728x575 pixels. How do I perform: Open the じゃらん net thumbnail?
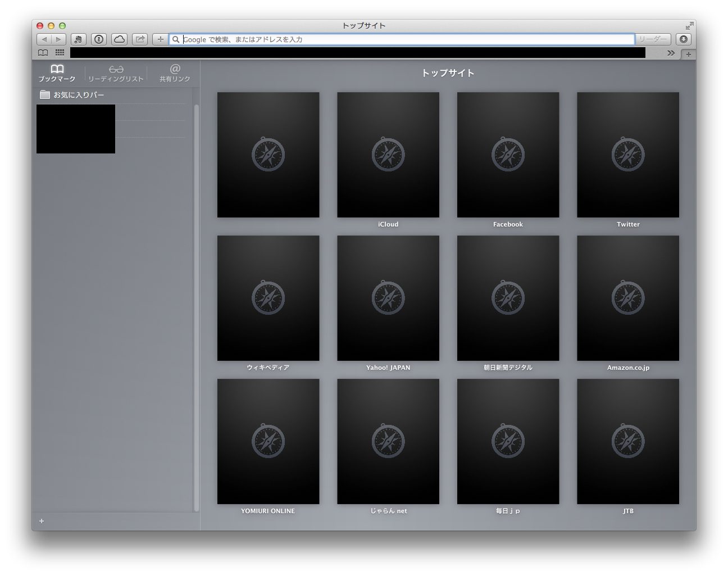(388, 441)
